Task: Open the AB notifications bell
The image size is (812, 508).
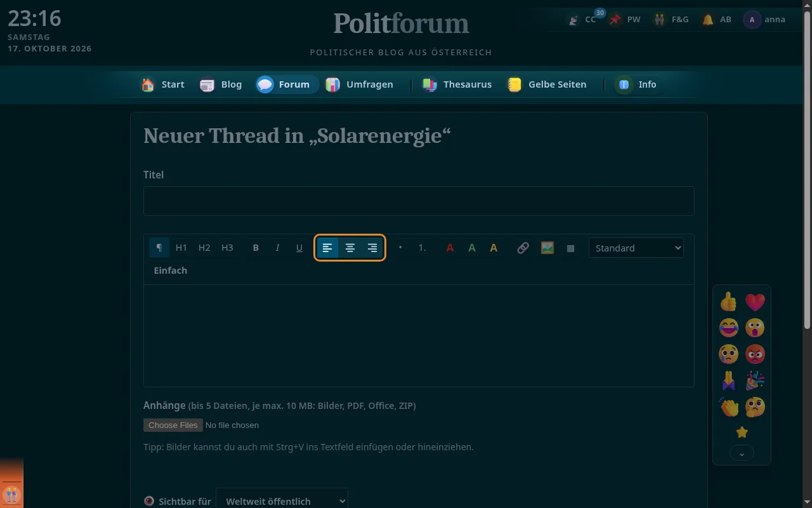Action: tap(717, 20)
